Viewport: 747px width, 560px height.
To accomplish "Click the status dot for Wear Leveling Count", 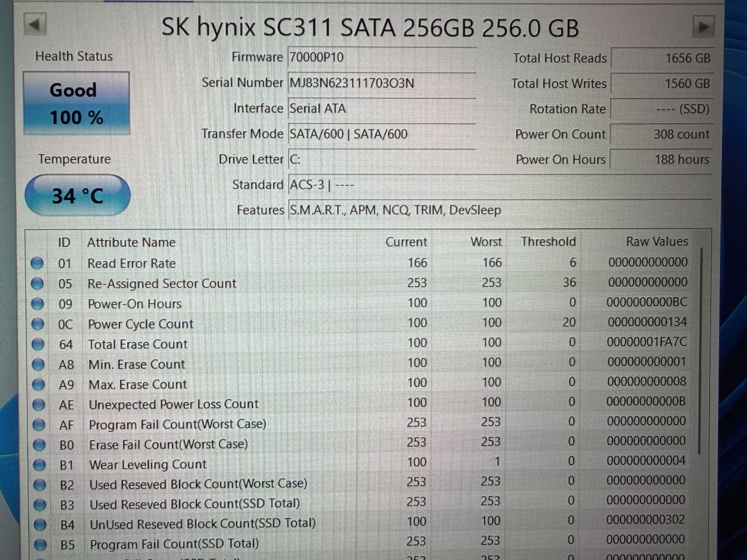I will 40,465.
